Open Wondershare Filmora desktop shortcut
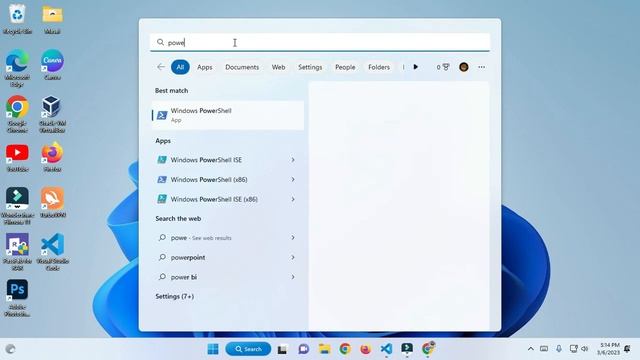The height and width of the screenshot is (360, 640). click(x=17, y=206)
